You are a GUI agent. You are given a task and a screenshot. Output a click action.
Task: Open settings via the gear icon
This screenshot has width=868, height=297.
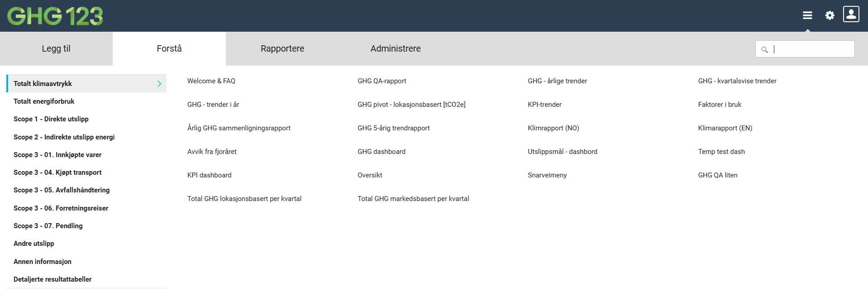pyautogui.click(x=830, y=15)
